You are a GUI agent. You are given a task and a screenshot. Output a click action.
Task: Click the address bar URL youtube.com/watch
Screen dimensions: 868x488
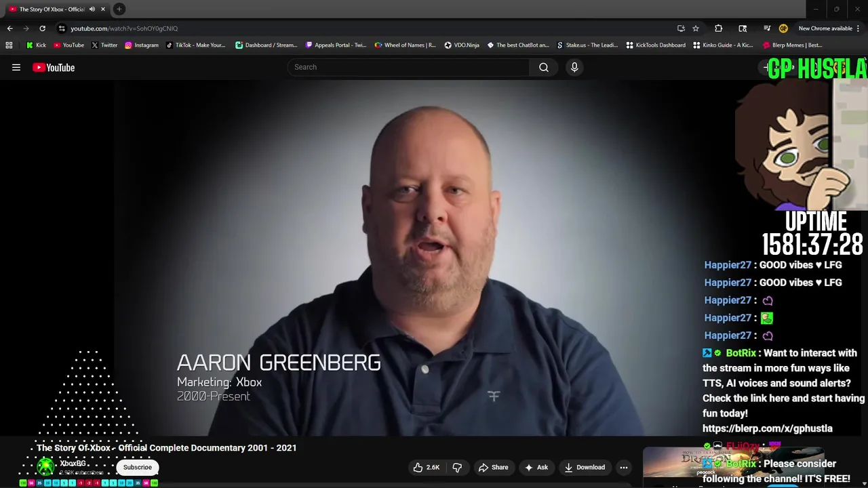coord(124,28)
